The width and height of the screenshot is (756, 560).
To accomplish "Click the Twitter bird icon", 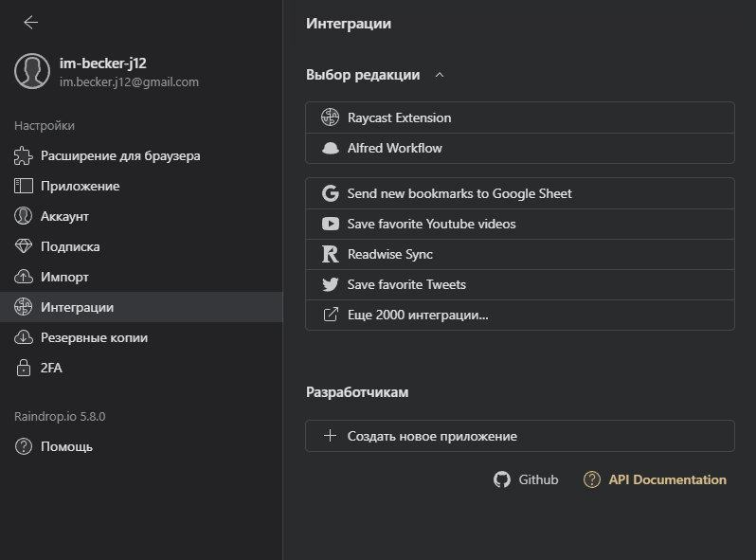I will tap(331, 284).
